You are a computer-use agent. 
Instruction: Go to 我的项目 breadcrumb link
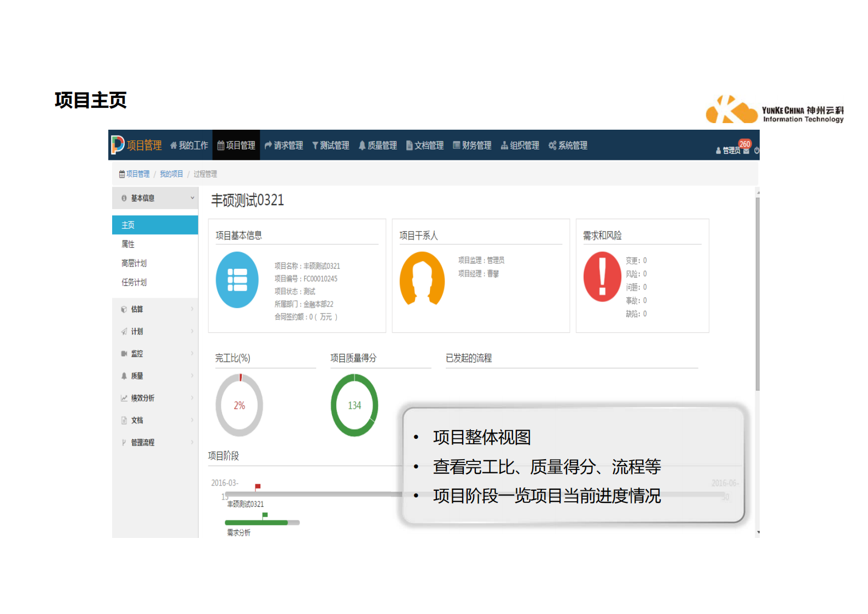[171, 174]
